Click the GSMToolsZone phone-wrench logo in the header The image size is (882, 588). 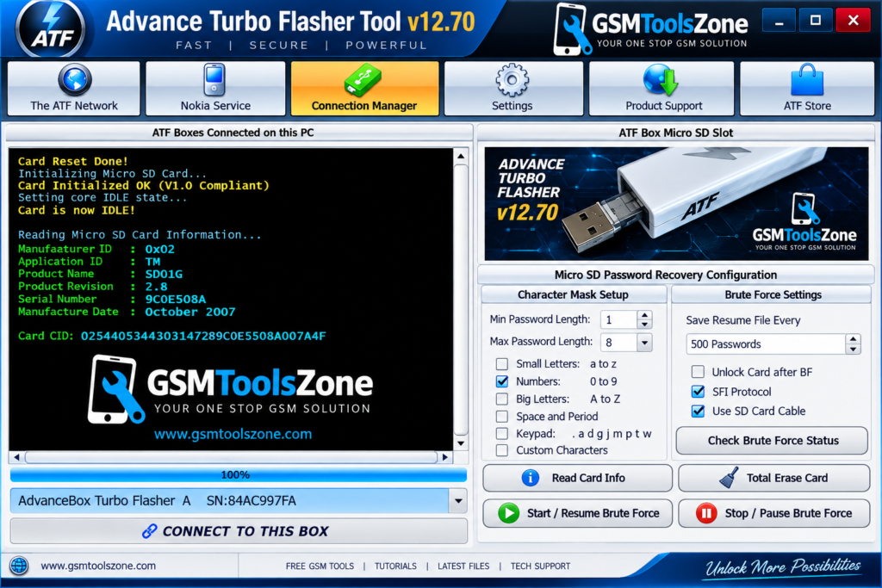[572, 29]
